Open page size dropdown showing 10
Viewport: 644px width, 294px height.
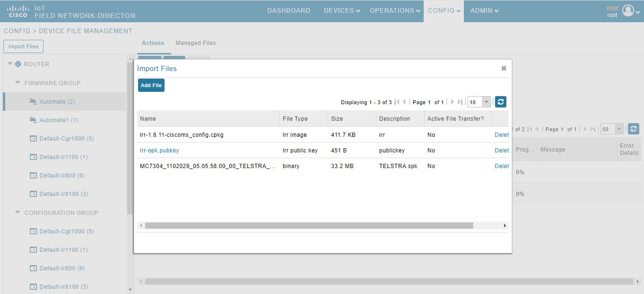pyautogui.click(x=487, y=102)
